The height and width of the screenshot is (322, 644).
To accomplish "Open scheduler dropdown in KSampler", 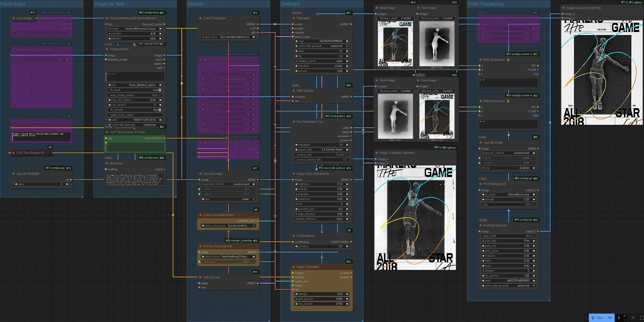I will click(x=322, y=66).
